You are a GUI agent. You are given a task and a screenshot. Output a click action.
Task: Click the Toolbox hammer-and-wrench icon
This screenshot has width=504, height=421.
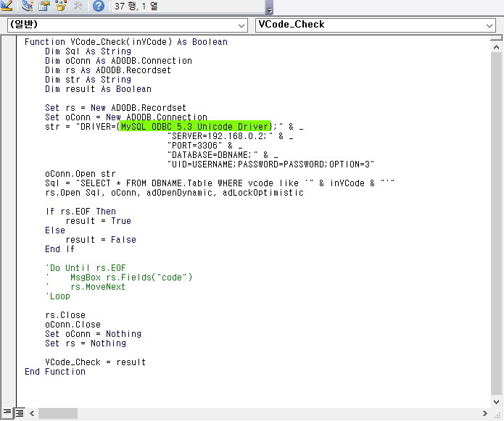pyautogui.click(x=78, y=6)
